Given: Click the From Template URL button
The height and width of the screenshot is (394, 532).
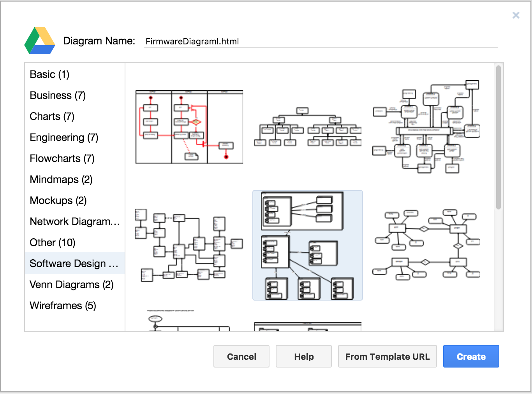Looking at the screenshot, I should point(387,357).
